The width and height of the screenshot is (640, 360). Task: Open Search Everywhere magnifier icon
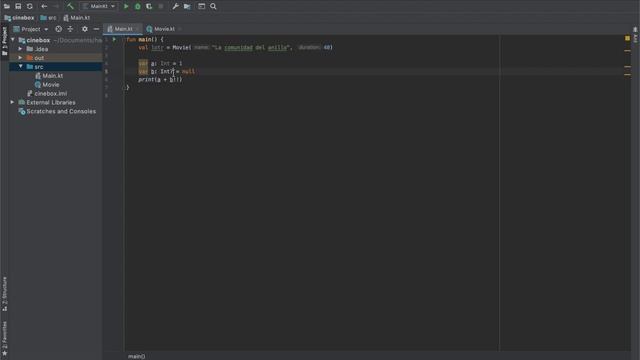[x=213, y=6]
